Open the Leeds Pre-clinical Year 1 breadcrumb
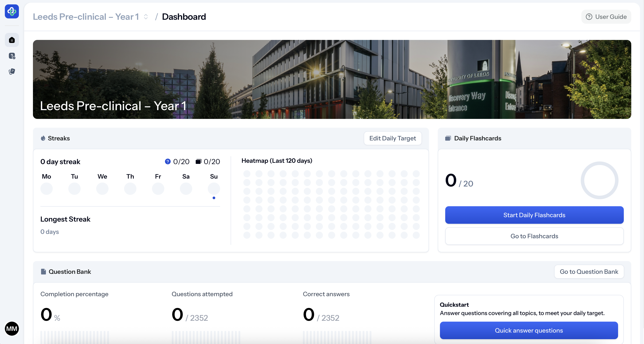Viewport: 644px width, 344px height. [x=86, y=17]
